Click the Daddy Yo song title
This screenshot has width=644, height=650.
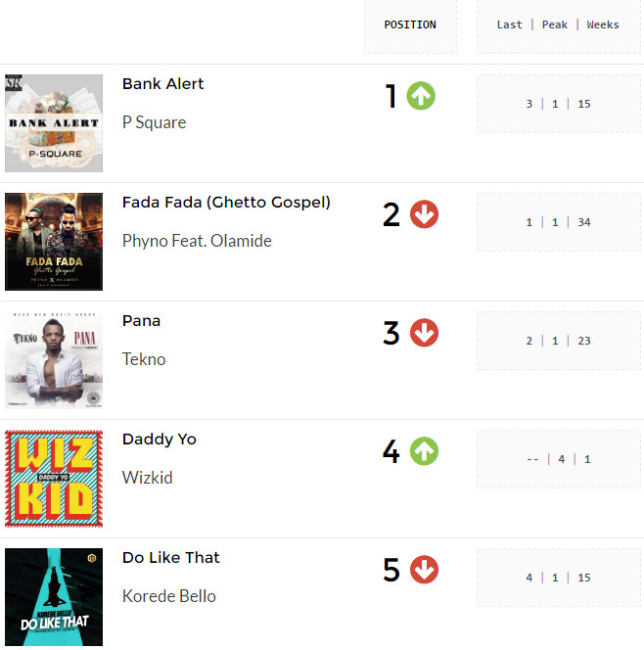160,439
